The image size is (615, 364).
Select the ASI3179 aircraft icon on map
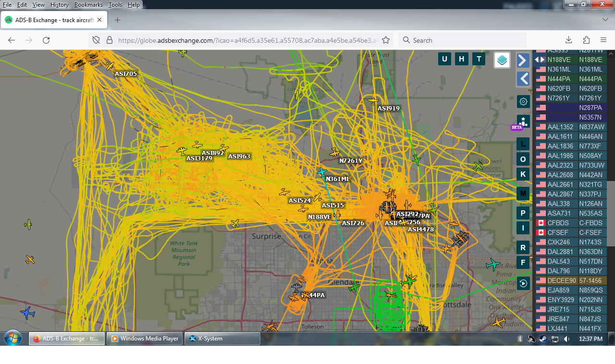point(182,151)
